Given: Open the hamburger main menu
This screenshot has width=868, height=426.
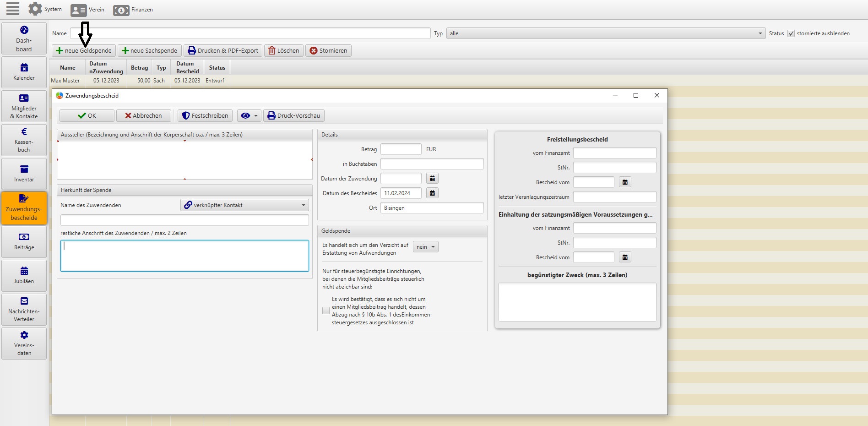Looking at the screenshot, I should pos(13,9).
